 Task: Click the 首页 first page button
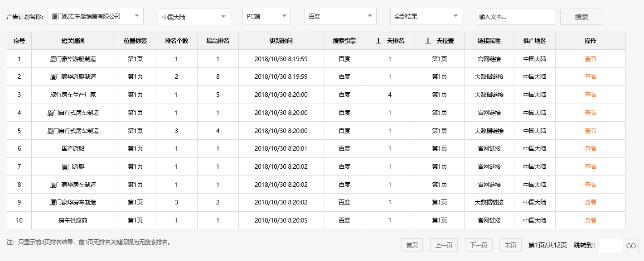tap(412, 245)
